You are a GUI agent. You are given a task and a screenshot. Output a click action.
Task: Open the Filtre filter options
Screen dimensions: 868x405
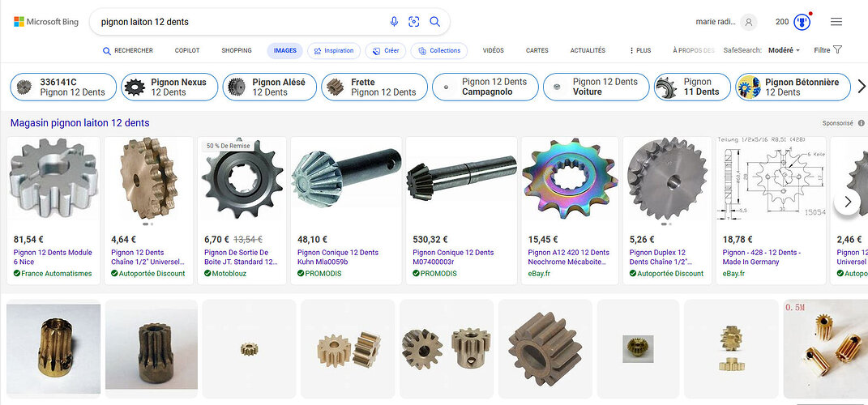point(827,49)
